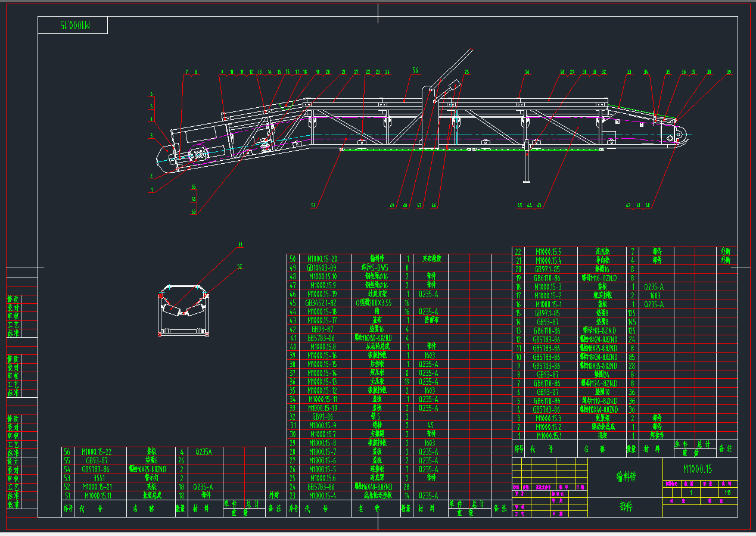
Task: Click the upside-down M1000.15 label in top-left box
Action: (74, 25)
